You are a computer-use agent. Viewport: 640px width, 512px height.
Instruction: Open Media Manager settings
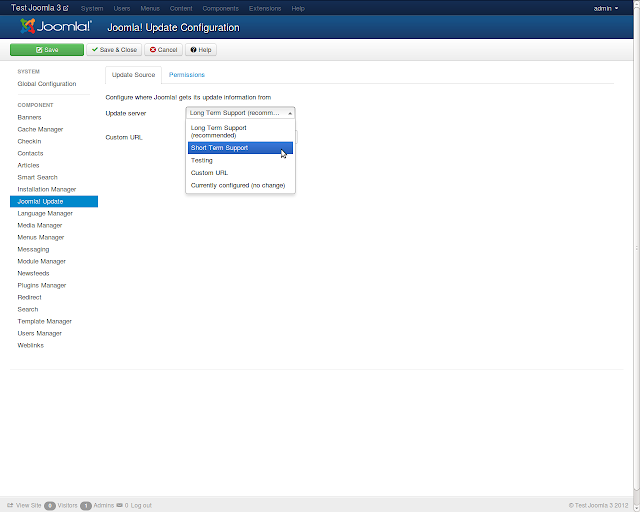[40, 225]
